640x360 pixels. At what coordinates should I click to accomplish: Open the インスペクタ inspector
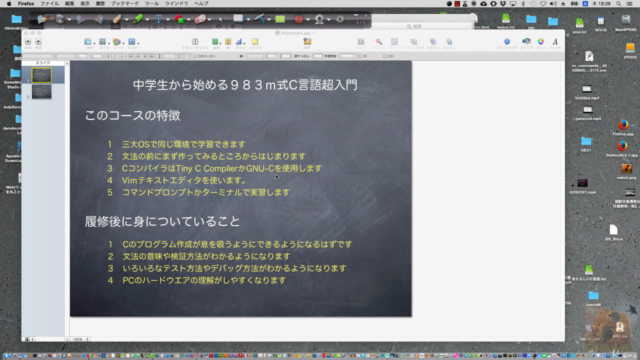(x=507, y=42)
